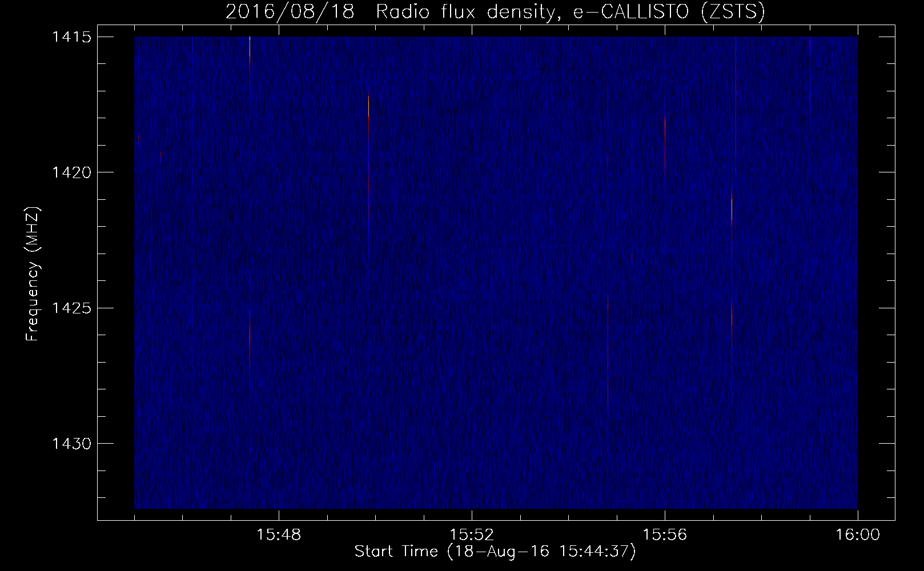
Task: Click the 'Frequency (MHZ)' axis label
Action: point(33,274)
